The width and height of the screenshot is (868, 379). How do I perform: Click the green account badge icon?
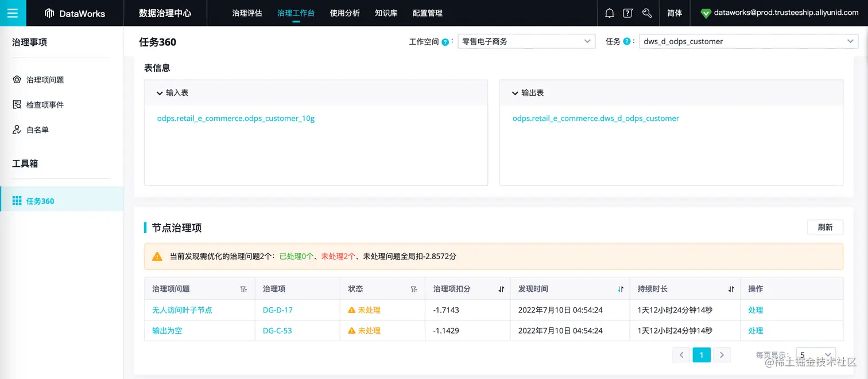pos(706,13)
